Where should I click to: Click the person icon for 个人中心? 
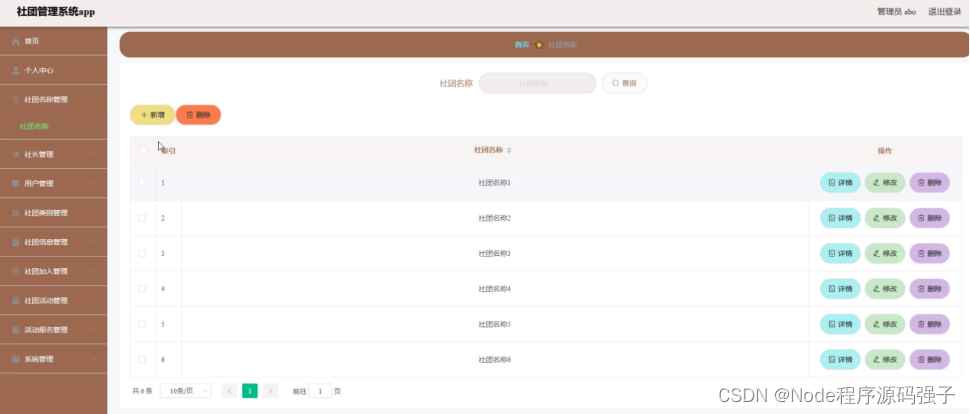point(16,71)
